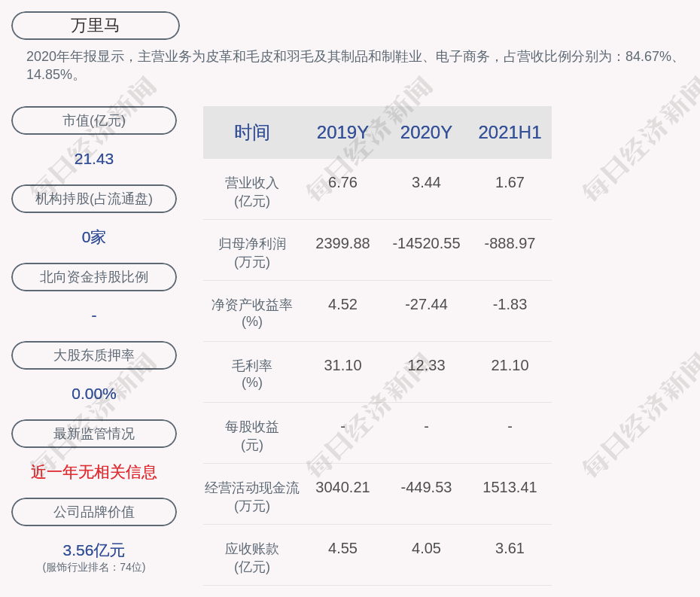This screenshot has height=597, width=700.
Task: Select the 北向资金持股比例 label pill
Action: click(94, 277)
